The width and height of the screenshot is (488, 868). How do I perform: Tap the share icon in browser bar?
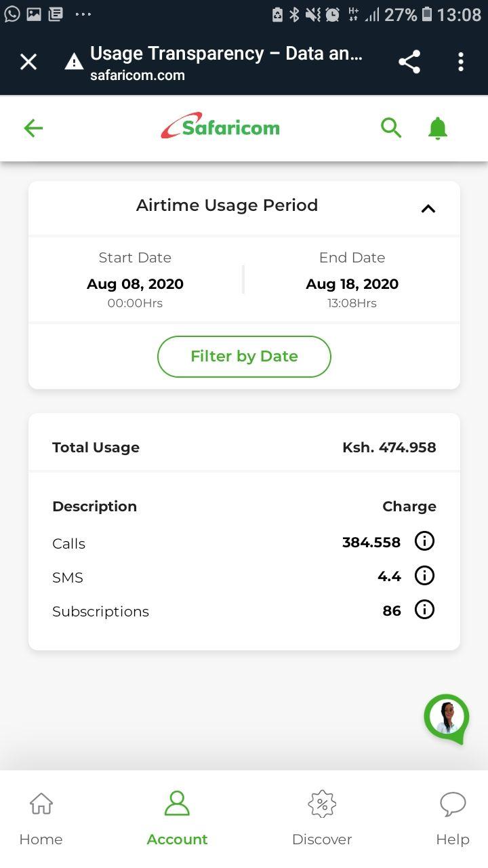pos(409,62)
